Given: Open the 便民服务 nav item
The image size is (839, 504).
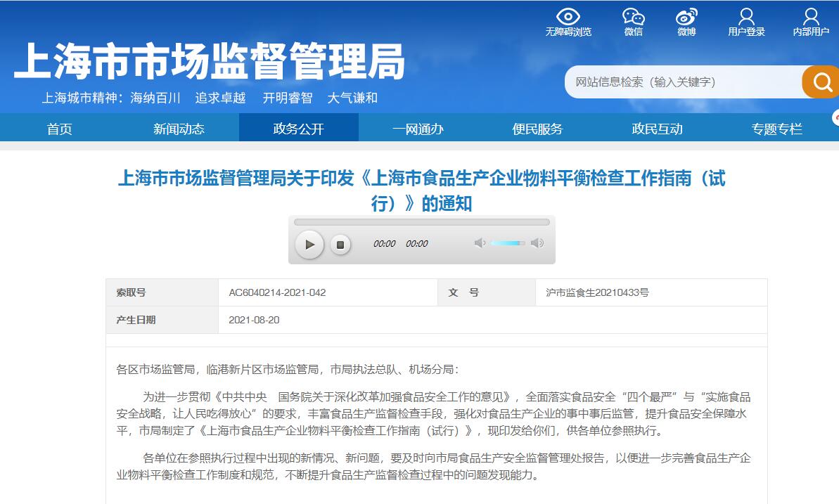Looking at the screenshot, I should click(538, 129).
